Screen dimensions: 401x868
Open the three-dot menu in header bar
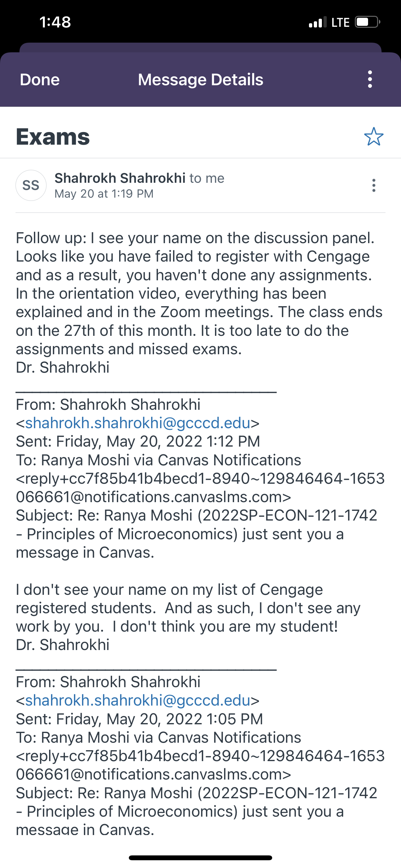370,79
